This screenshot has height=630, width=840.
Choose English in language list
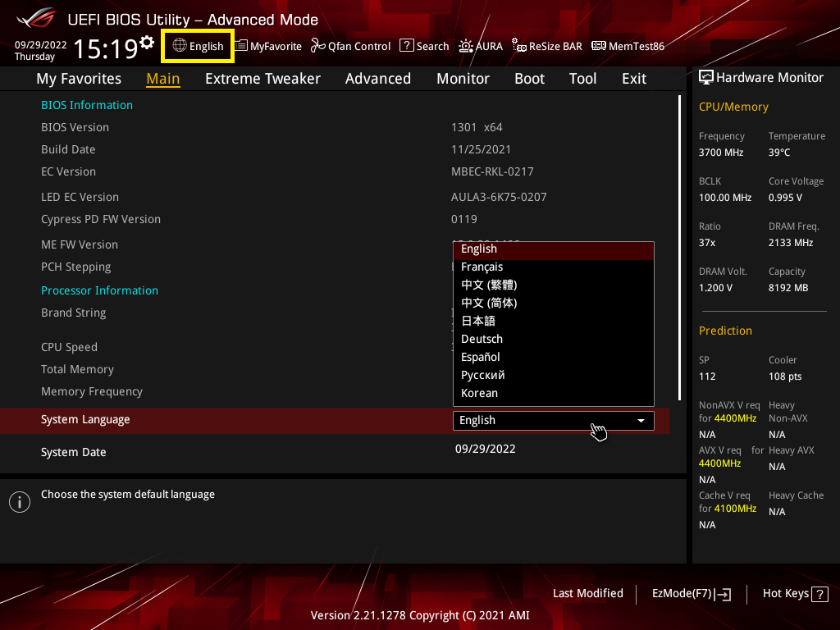554,249
